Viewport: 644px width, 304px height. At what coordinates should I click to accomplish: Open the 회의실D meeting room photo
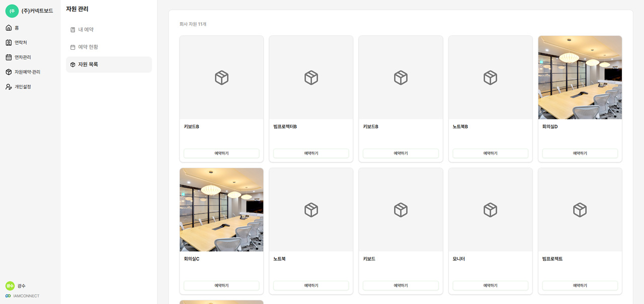point(580,77)
